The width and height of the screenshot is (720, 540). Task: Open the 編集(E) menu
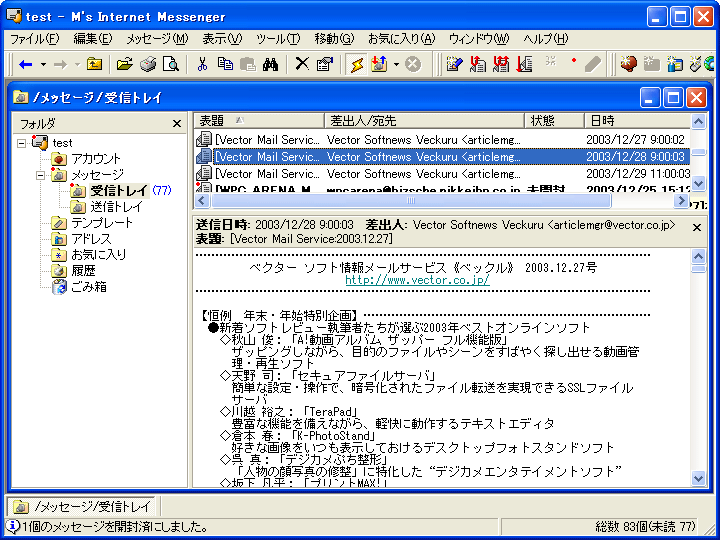pos(93,39)
